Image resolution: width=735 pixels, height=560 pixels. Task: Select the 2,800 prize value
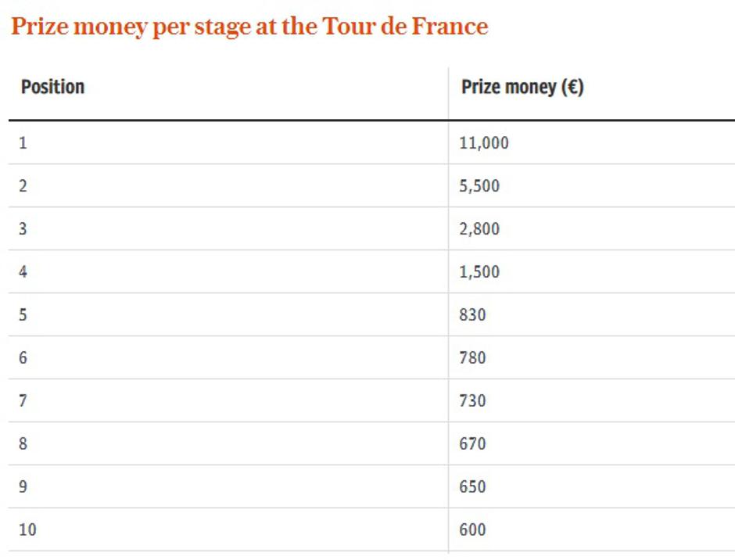point(479,229)
